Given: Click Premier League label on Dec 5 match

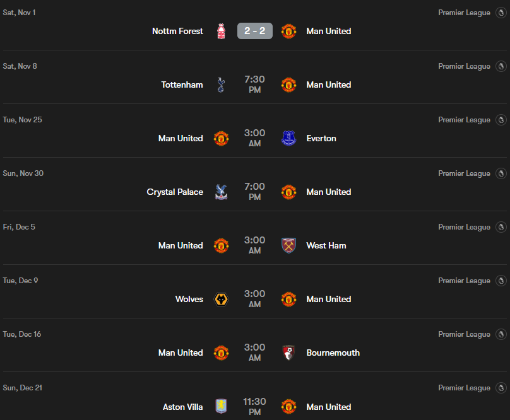Looking at the screenshot, I should click(x=464, y=227).
